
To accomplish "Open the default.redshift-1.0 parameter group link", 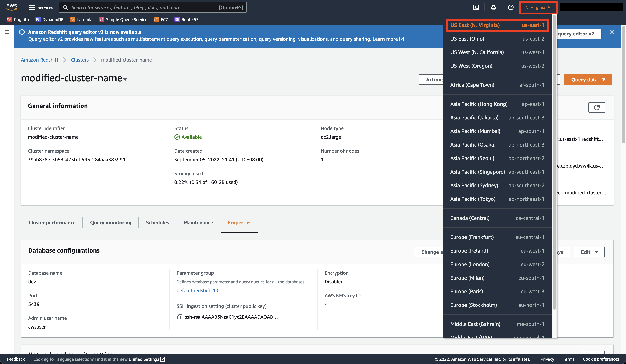I will tap(198, 290).
